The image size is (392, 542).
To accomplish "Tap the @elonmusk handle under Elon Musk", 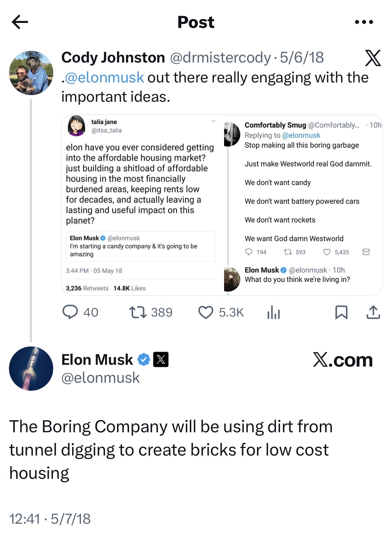I will click(100, 378).
